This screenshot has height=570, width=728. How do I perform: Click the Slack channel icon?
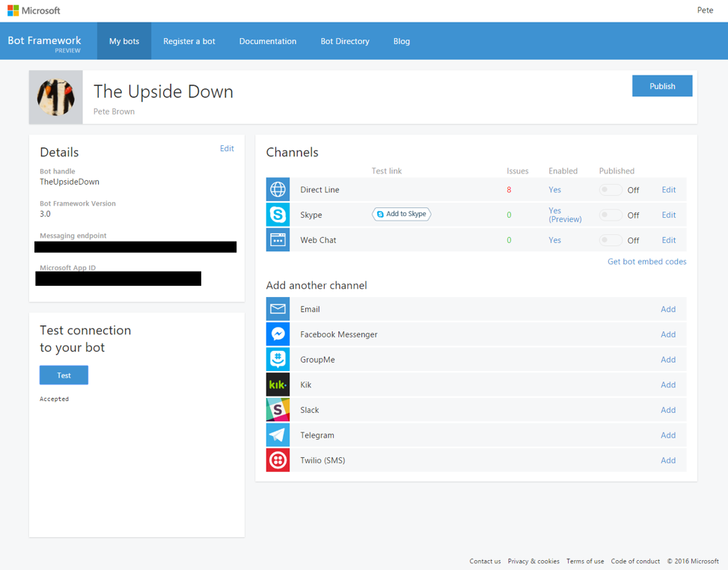coord(278,410)
